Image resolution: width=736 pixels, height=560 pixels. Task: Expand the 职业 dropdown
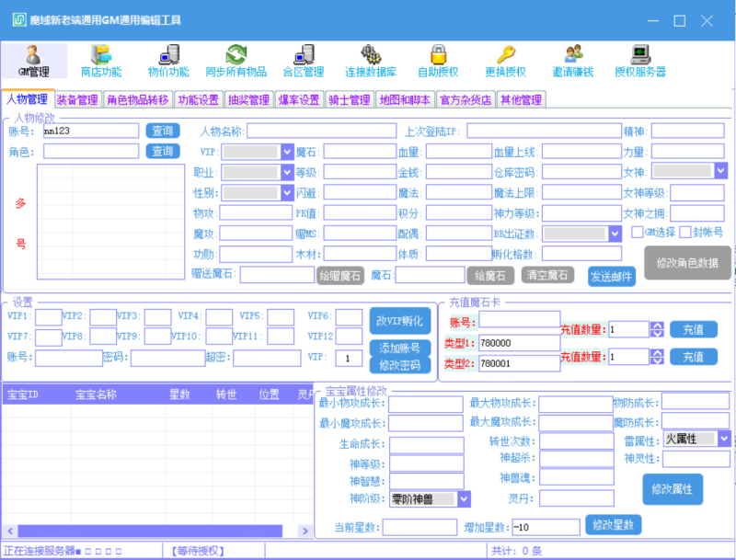click(x=287, y=173)
